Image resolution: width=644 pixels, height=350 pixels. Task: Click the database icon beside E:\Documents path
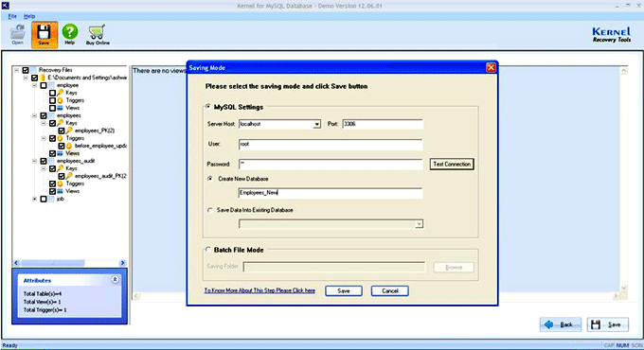[43, 78]
